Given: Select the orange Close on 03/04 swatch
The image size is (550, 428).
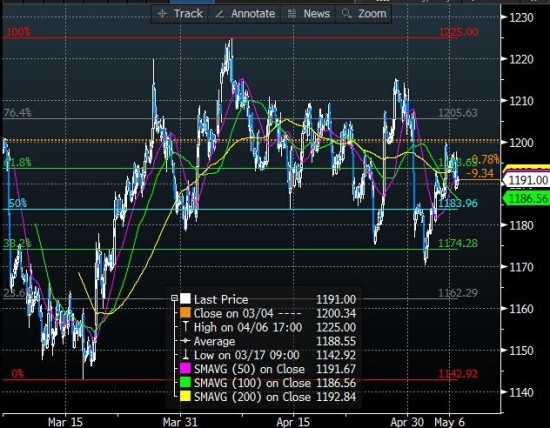Looking at the screenshot, I should 185,313.
